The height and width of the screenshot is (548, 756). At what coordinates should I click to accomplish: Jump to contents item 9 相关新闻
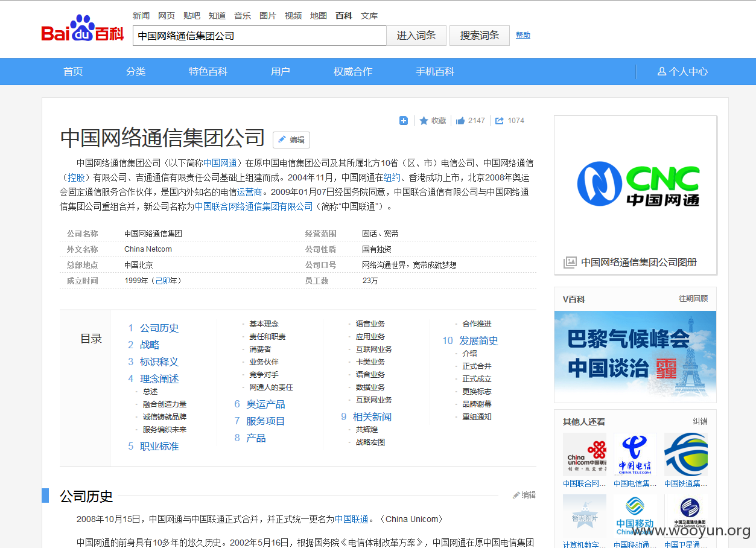372,416
